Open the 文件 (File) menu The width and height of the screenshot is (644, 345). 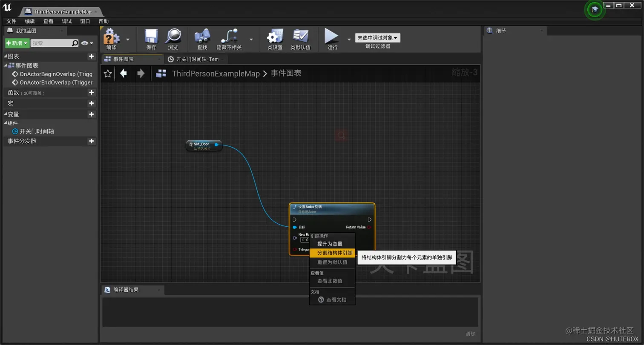pyautogui.click(x=11, y=21)
